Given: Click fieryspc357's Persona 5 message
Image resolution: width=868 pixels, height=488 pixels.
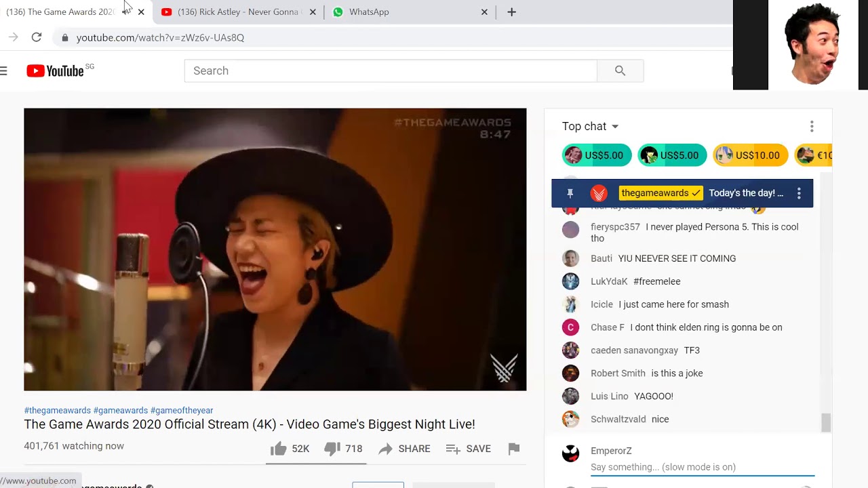Looking at the screenshot, I should [694, 232].
